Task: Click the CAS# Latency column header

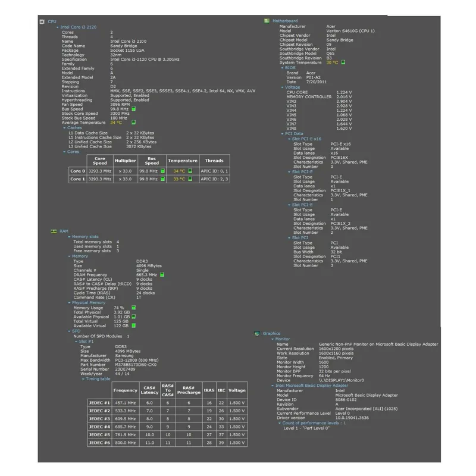Action: click(x=149, y=390)
